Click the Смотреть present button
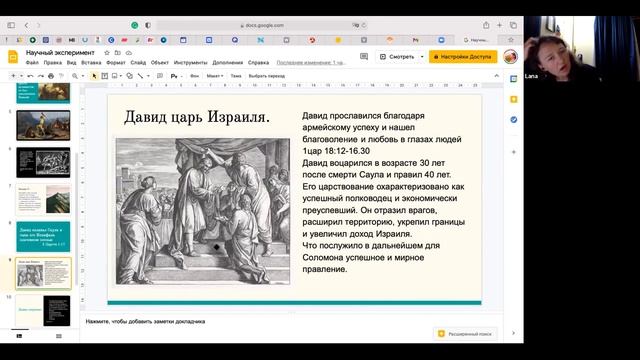The width and height of the screenshot is (640, 360). [397, 57]
